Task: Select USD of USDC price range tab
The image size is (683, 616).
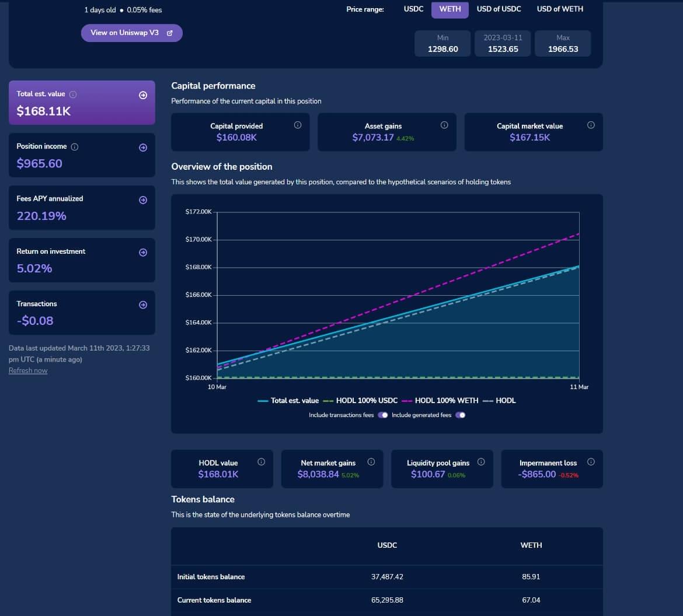Action: tap(499, 9)
